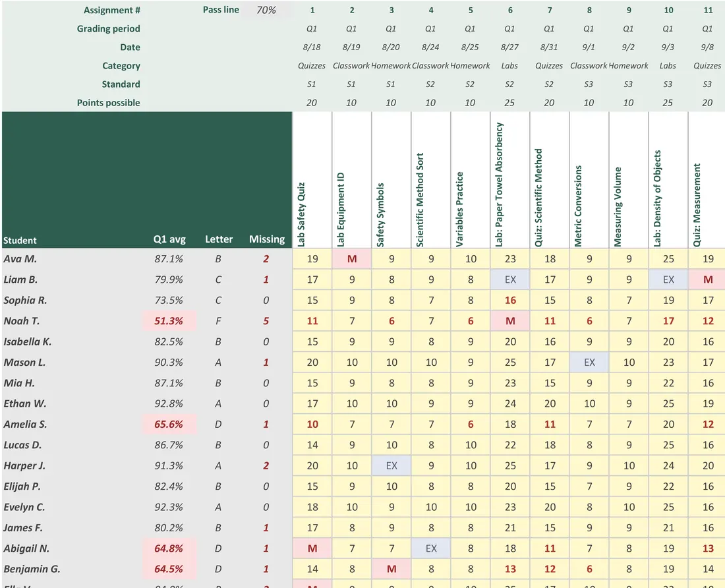Image resolution: width=725 pixels, height=588 pixels.
Task: Click student name Harper J.
Action: pos(24,465)
